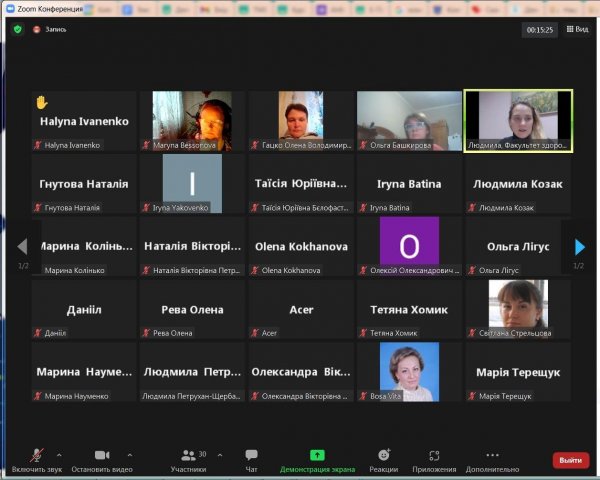Open the Приложения apps panel
The width and height of the screenshot is (600, 480).
click(434, 455)
